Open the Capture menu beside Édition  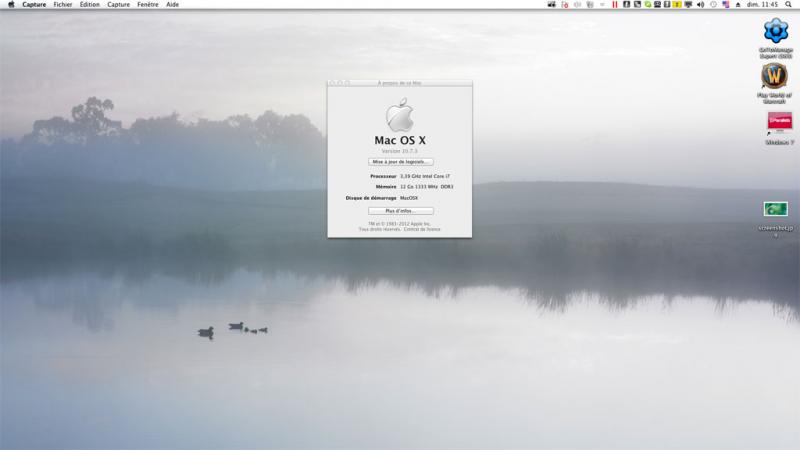click(118, 4)
